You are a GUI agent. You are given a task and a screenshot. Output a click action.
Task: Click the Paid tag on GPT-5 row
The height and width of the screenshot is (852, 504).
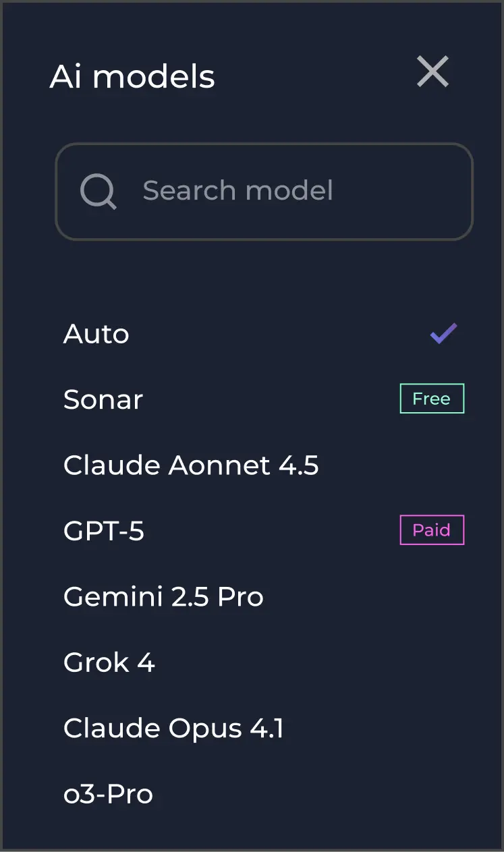pyautogui.click(x=432, y=530)
